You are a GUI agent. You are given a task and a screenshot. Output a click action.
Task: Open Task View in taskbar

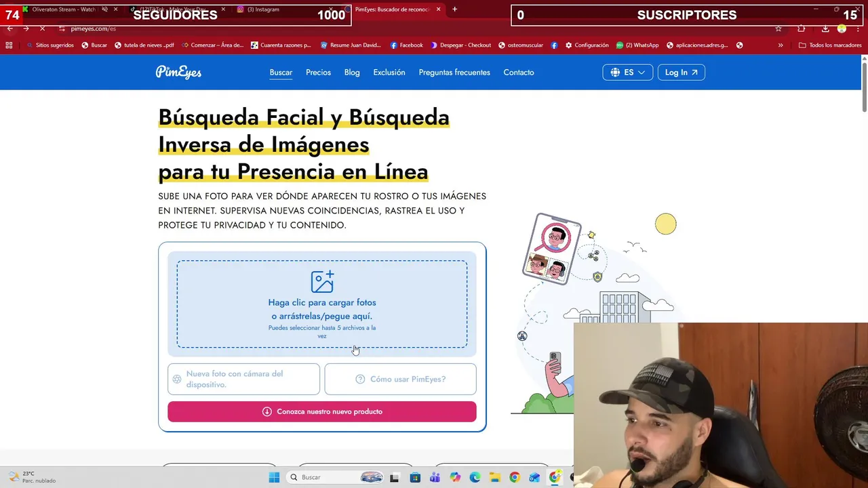(x=395, y=477)
